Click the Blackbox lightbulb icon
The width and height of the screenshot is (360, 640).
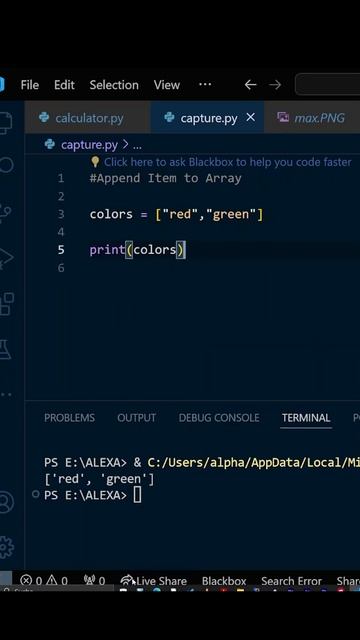[x=95, y=162]
